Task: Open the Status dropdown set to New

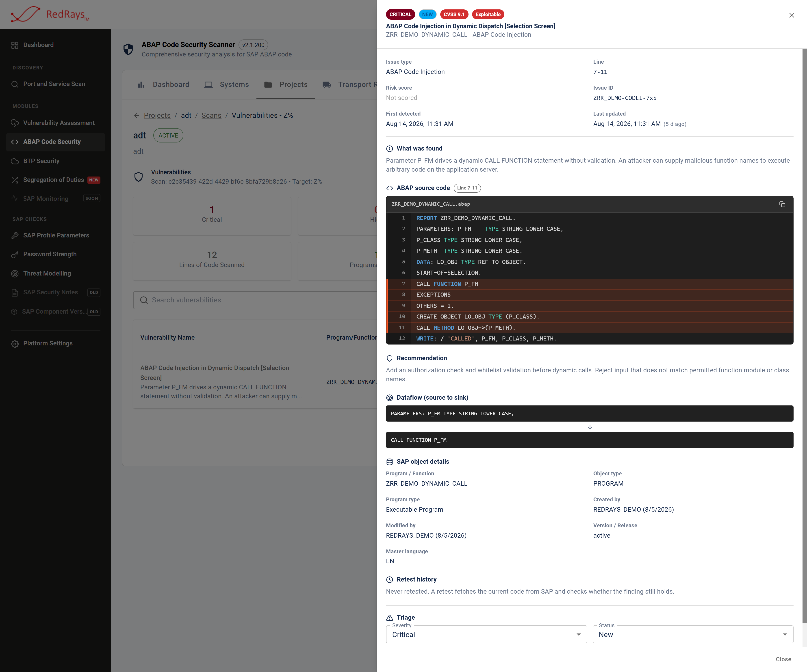Action: click(x=692, y=635)
